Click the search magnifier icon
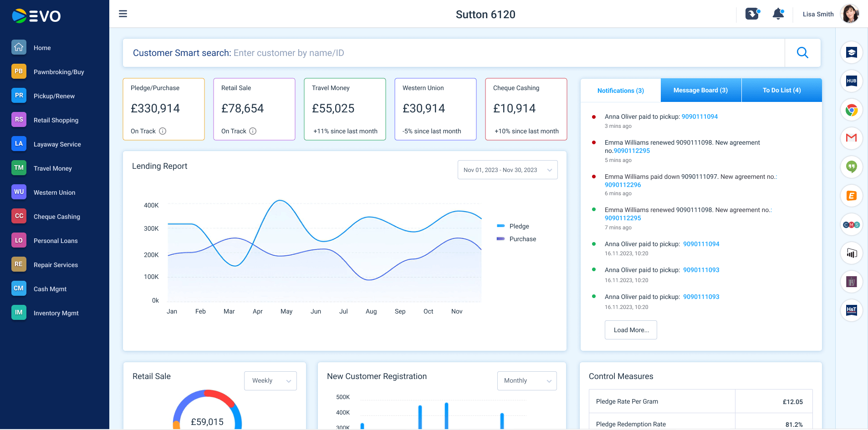 coord(802,53)
